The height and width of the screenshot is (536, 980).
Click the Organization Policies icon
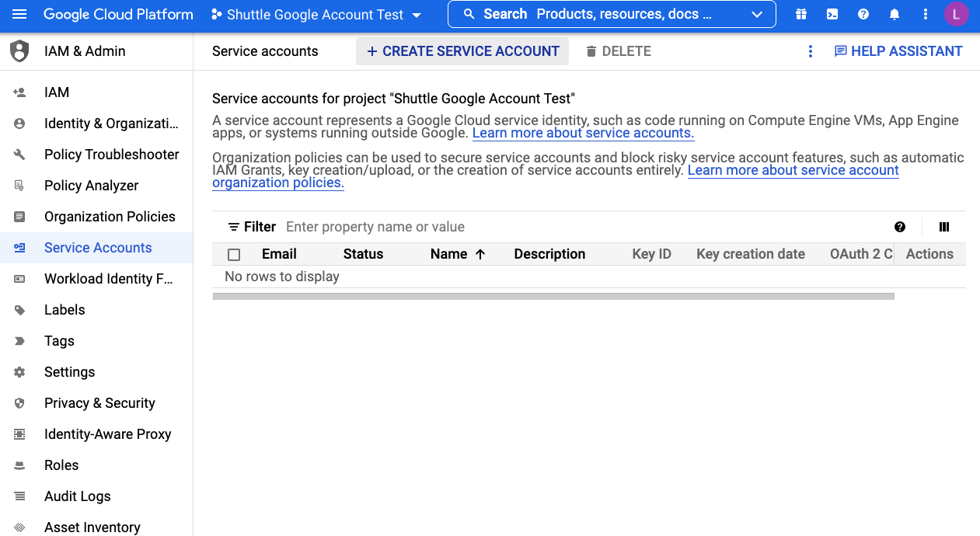pyautogui.click(x=19, y=217)
